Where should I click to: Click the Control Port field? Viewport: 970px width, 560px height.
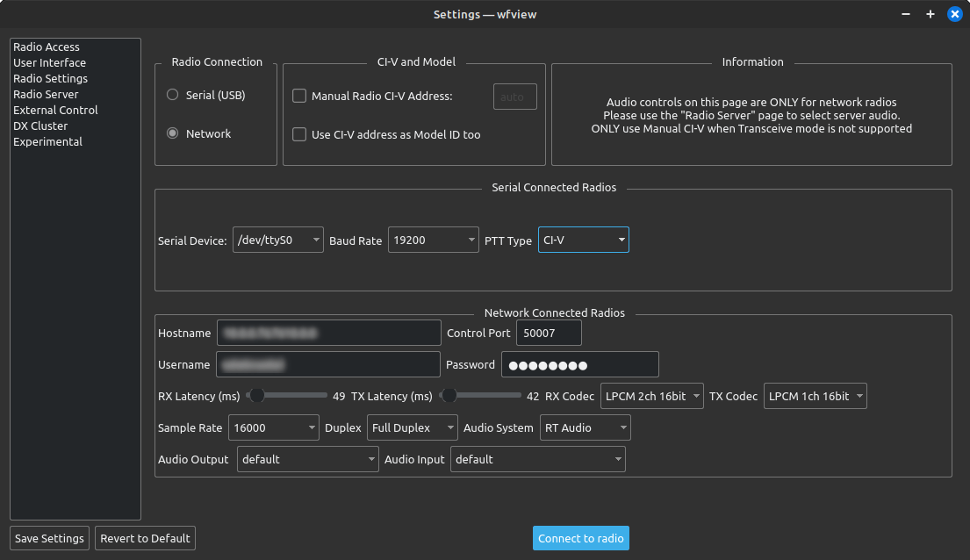(x=549, y=333)
